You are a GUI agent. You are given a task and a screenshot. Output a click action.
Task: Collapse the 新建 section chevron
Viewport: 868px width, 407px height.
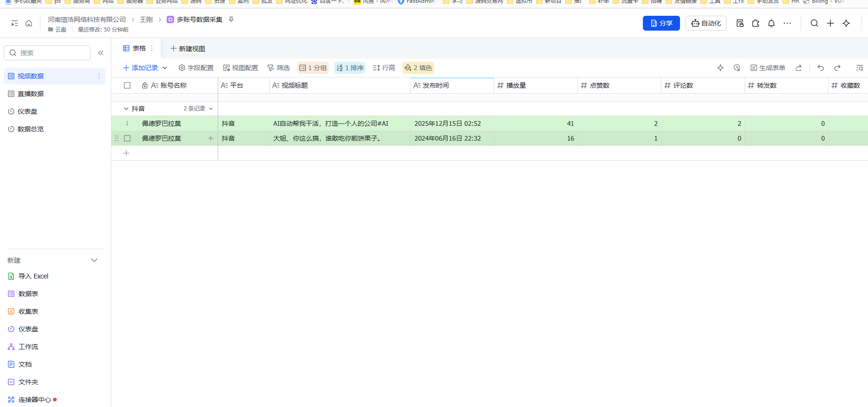[x=94, y=260]
